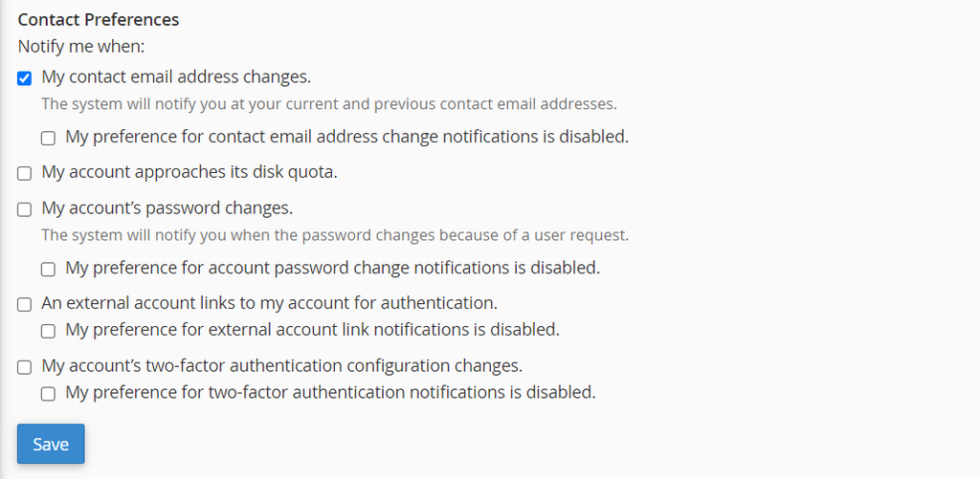The image size is (980, 479).
Task: Enable the disk quota notification checkbox
Action: (25, 174)
